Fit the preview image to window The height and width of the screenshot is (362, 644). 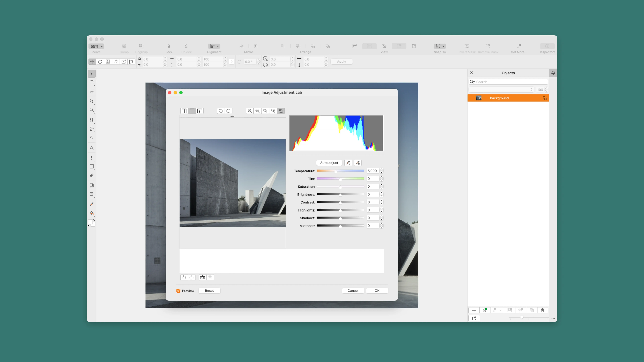tap(265, 111)
